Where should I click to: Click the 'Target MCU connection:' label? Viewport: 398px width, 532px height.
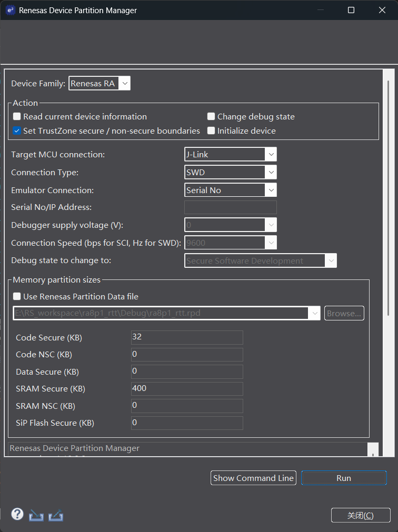58,154
